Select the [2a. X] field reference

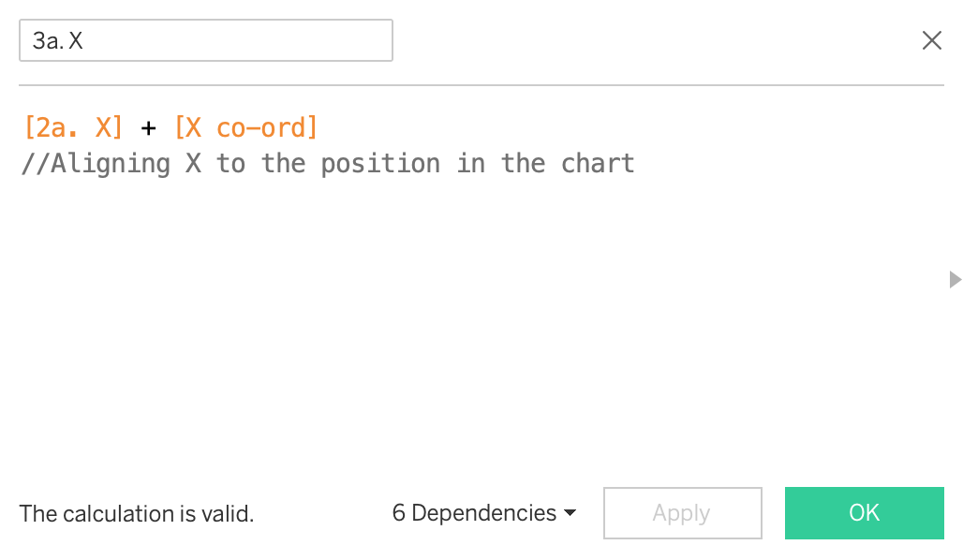[73, 127]
